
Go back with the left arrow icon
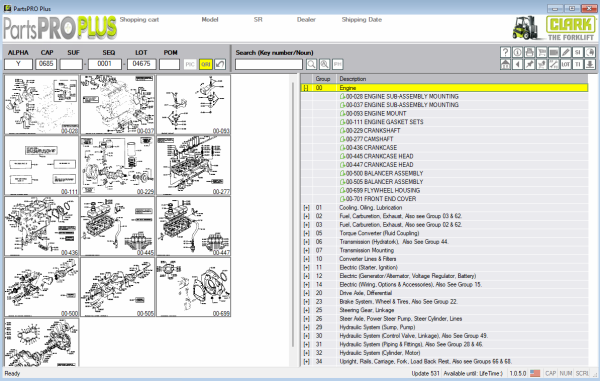point(517,64)
